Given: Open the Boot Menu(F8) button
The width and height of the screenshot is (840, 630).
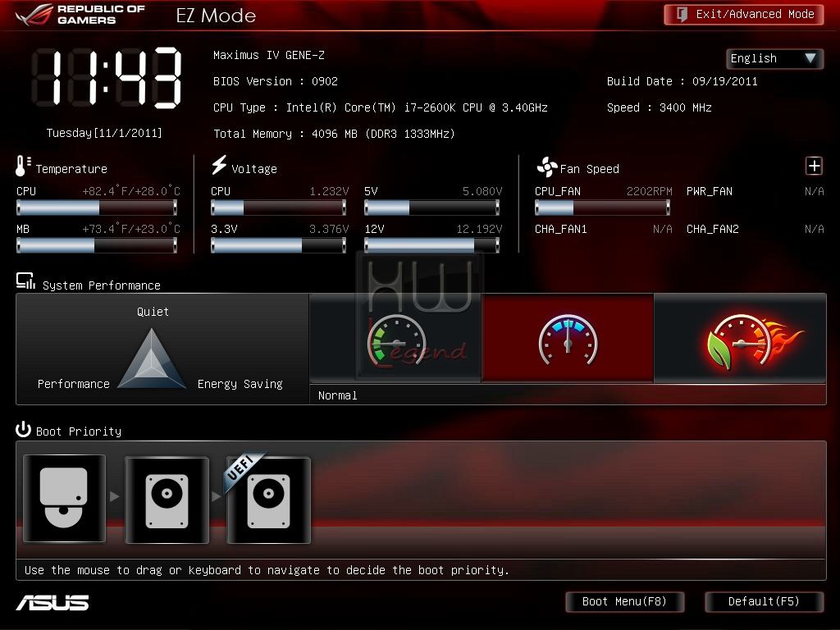Looking at the screenshot, I should point(624,601).
